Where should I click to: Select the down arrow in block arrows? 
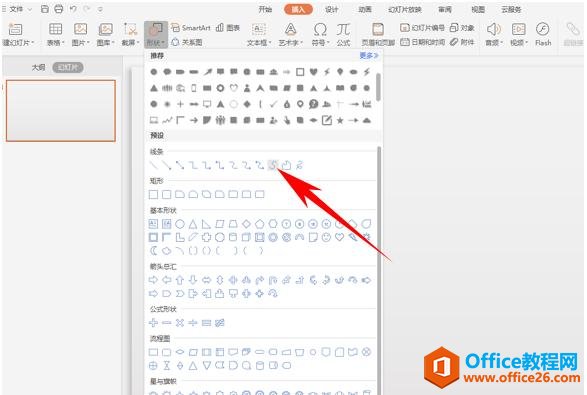pyautogui.click(x=193, y=280)
